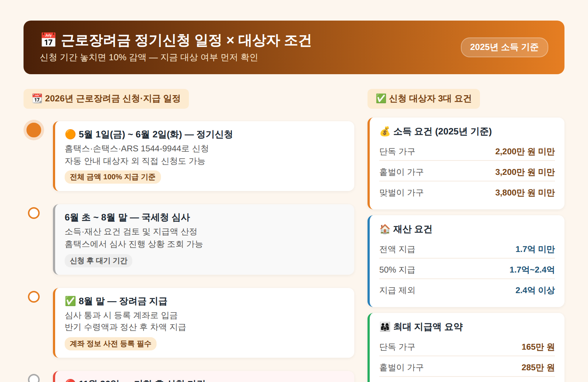The width and height of the screenshot is (588, 382).
Task: Click the 2025년 소득 기준 badge
Action: click(504, 47)
